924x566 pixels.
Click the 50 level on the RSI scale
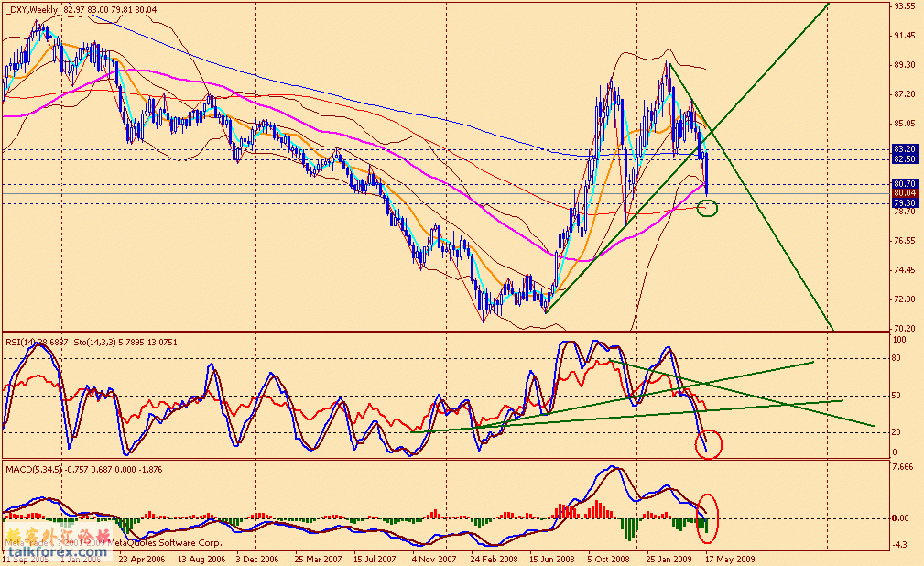[897, 396]
